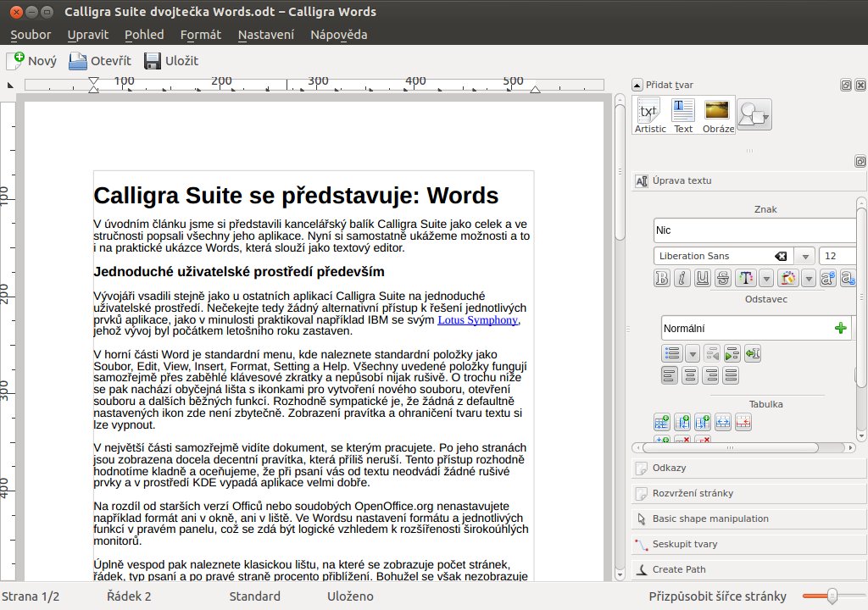This screenshot has height=610, width=868.
Task: Open the Formát menu
Action: (200, 35)
